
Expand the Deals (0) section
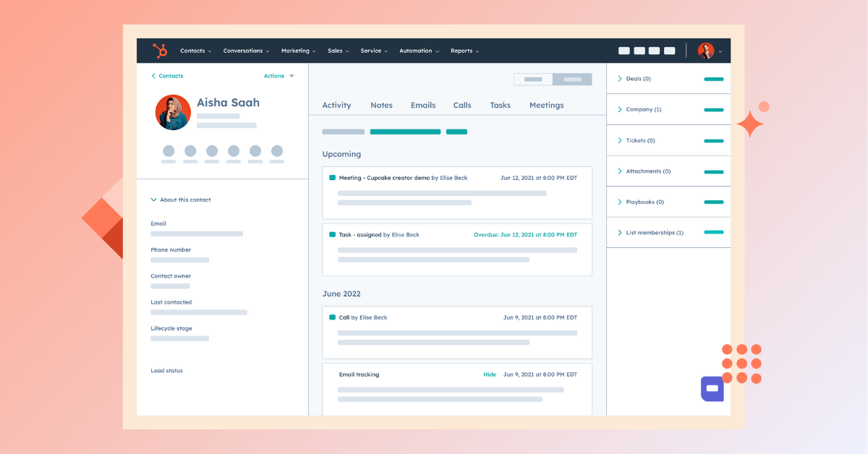point(620,79)
